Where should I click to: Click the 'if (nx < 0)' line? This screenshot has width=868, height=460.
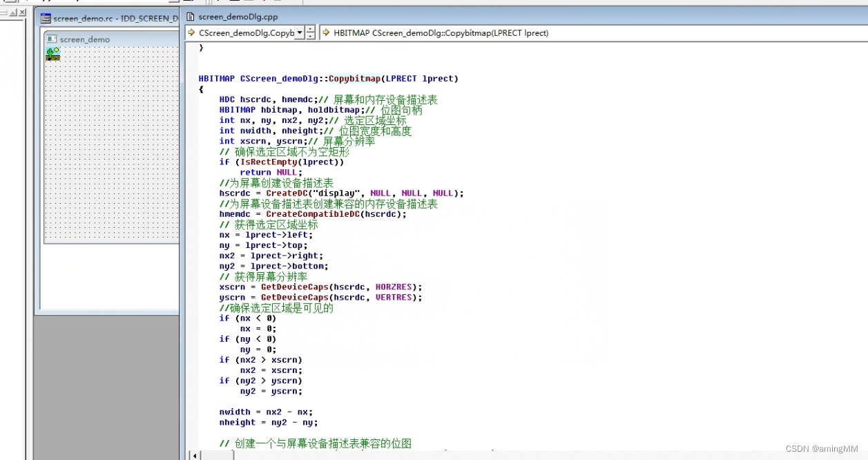[247, 318]
